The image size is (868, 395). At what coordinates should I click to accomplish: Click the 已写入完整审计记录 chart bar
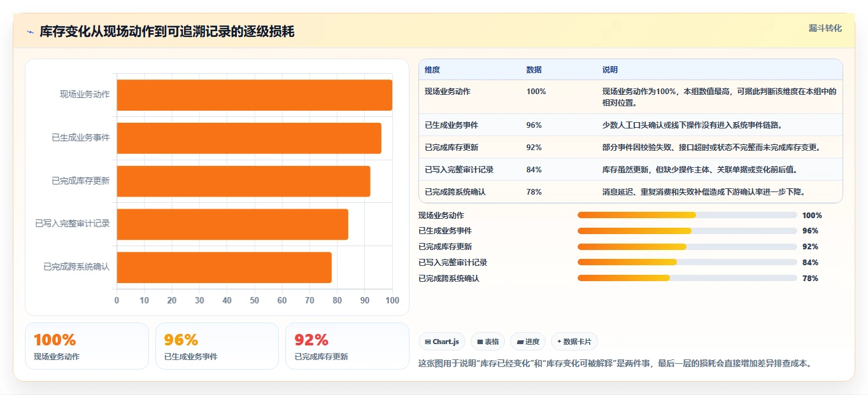[x=232, y=224]
